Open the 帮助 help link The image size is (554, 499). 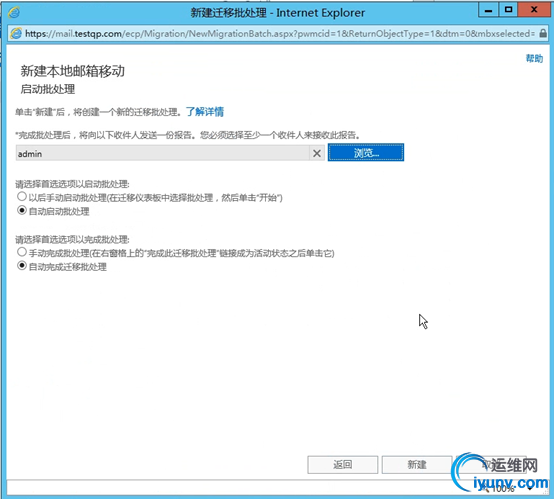pos(534,58)
